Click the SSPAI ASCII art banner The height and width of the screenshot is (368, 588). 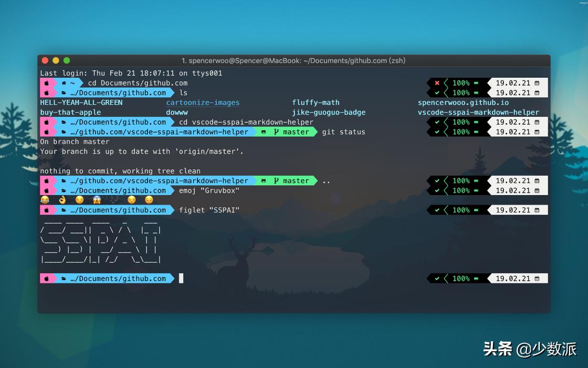tap(101, 241)
